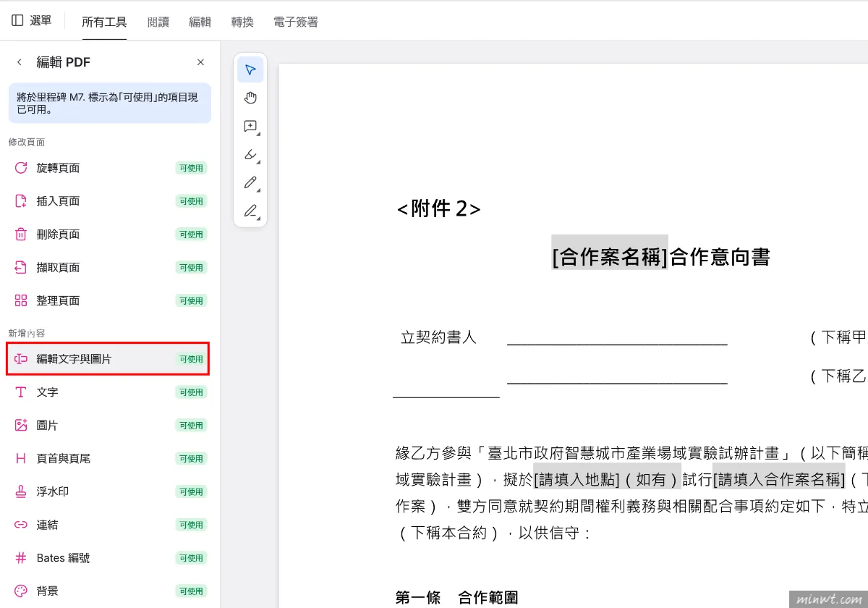Select the arrow selection tool

point(250,69)
